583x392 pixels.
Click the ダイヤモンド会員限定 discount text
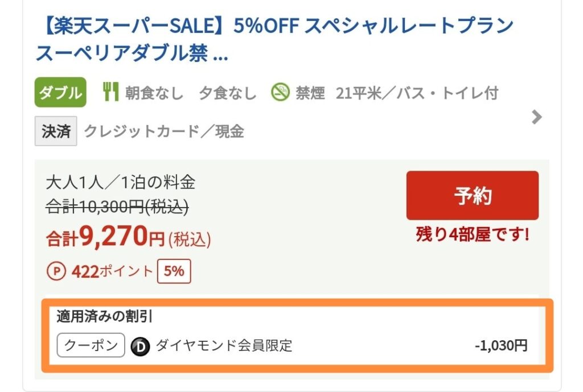coord(223,345)
